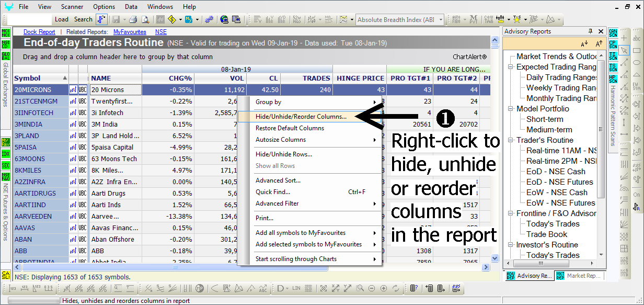Image resolution: width=644 pixels, height=305 pixels.
Task: Click the HP SCN harmonic scan icon
Action: click(x=613, y=78)
